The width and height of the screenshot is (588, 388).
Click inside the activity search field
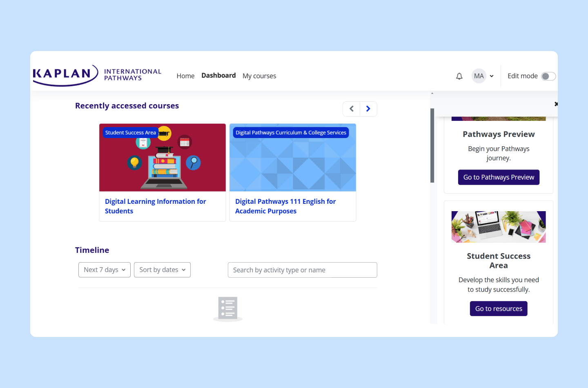pyautogui.click(x=302, y=270)
